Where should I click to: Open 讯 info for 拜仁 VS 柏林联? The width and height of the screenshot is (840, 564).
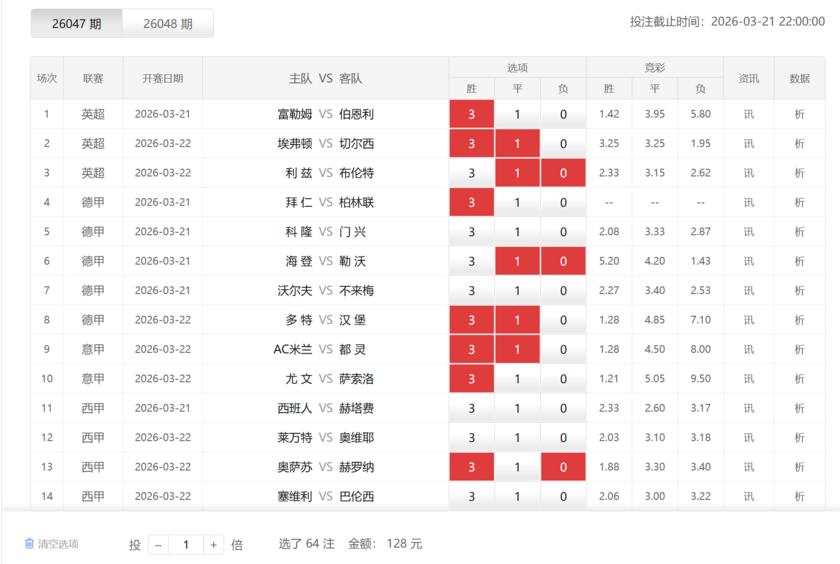coord(748,202)
